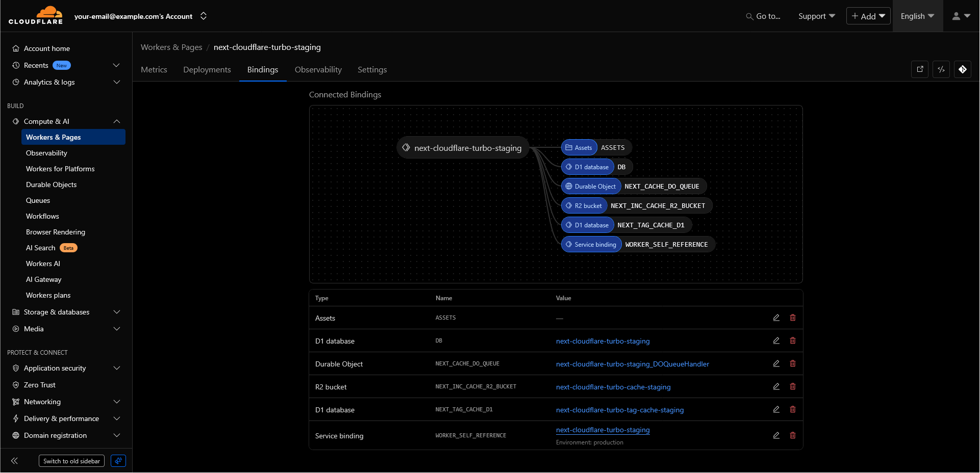This screenshot has width=980, height=473.
Task: Open the Support dropdown
Action: click(x=817, y=16)
